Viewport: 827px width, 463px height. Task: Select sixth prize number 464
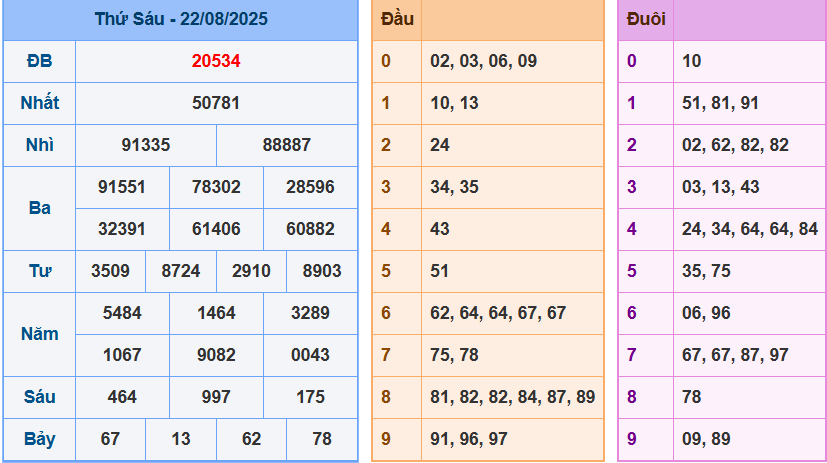122,397
